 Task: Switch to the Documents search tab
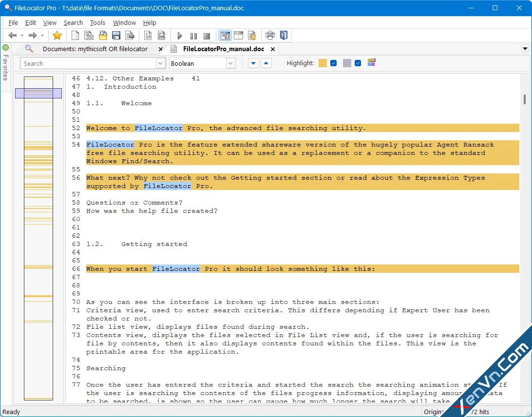pyautogui.click(x=95, y=49)
